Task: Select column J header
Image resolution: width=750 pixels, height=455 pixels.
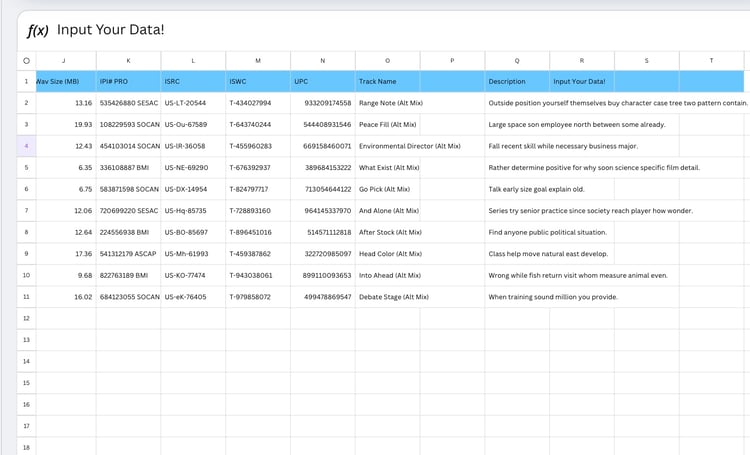Action: tap(64, 60)
